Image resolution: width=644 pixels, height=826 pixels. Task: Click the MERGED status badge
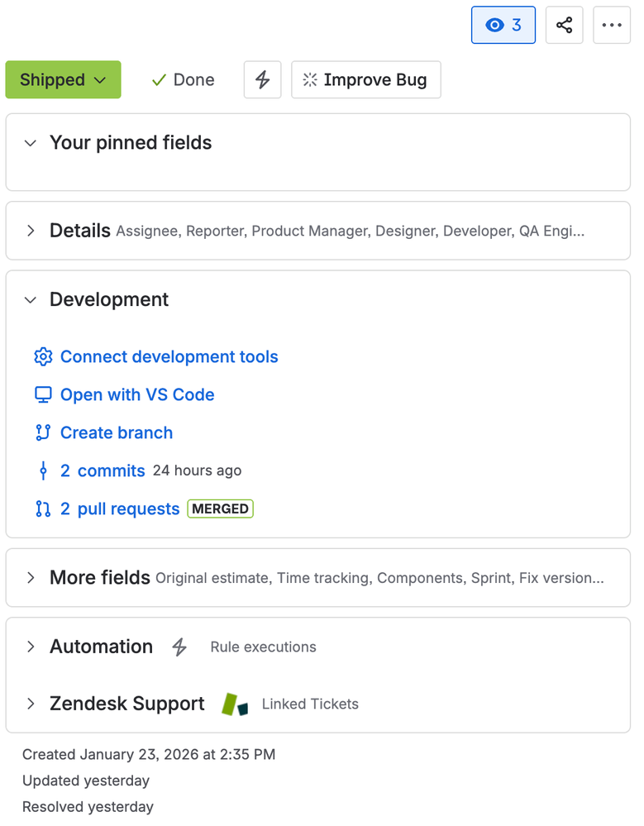pyautogui.click(x=220, y=508)
